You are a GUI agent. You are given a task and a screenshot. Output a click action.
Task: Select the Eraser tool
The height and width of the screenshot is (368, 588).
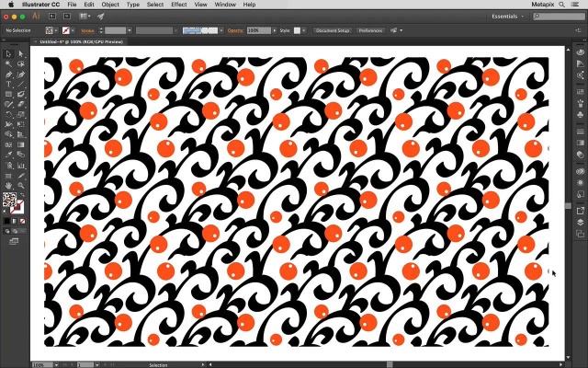click(20, 104)
